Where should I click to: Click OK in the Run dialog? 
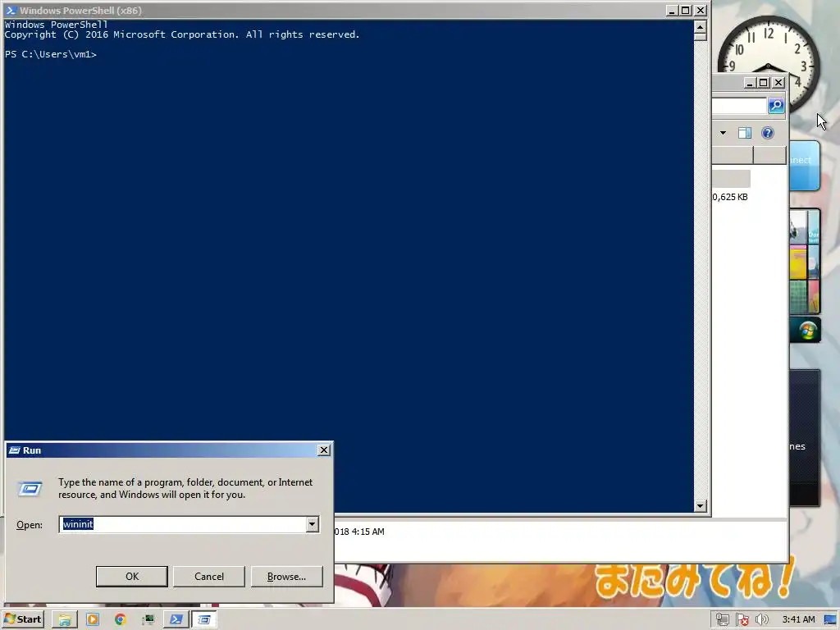click(x=132, y=577)
